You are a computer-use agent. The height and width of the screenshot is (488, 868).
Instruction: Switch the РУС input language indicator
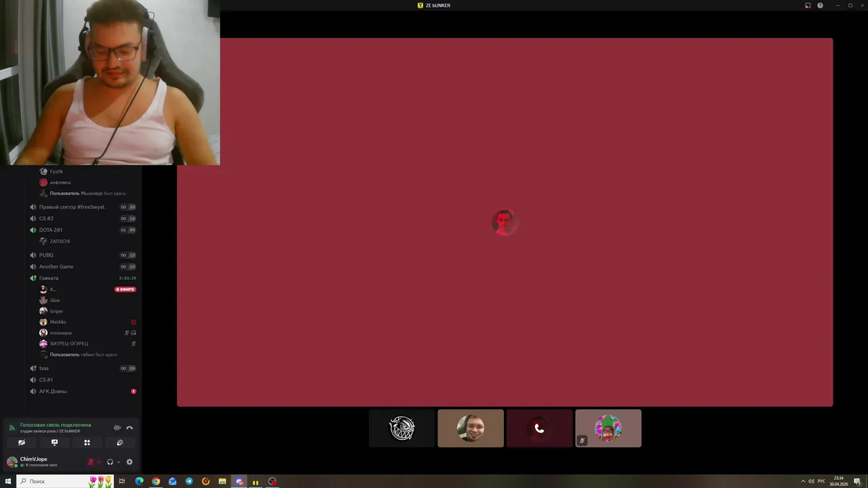[821, 481]
